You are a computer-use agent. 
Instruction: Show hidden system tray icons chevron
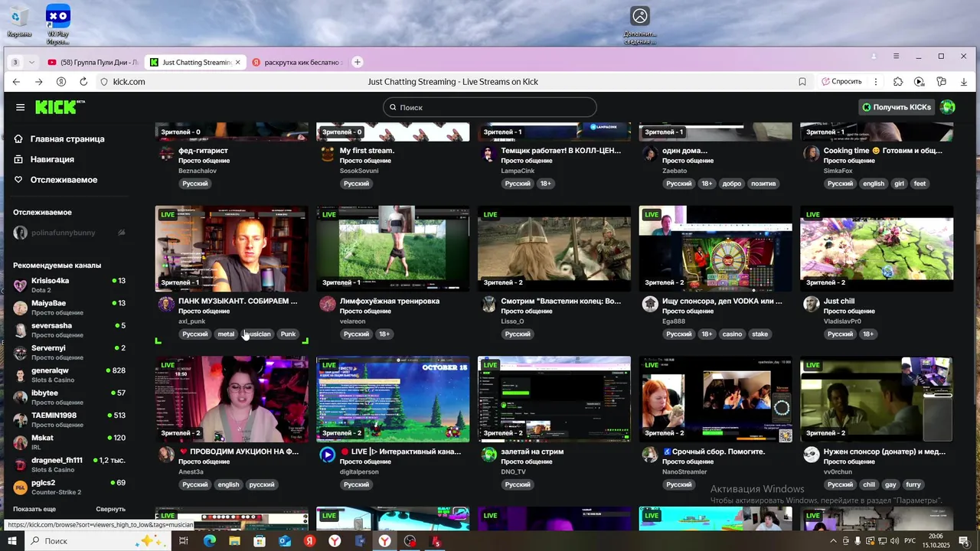coord(833,541)
